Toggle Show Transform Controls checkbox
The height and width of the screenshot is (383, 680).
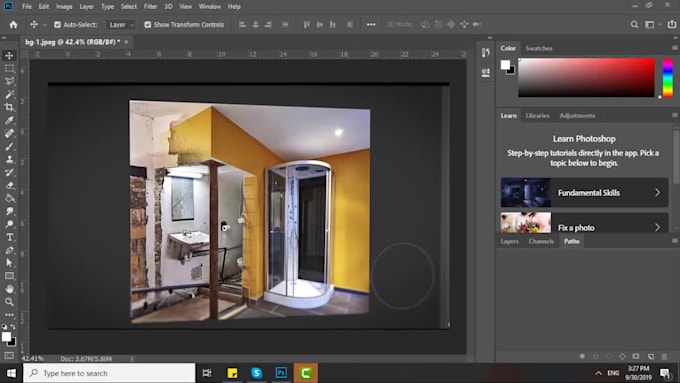[x=147, y=25]
